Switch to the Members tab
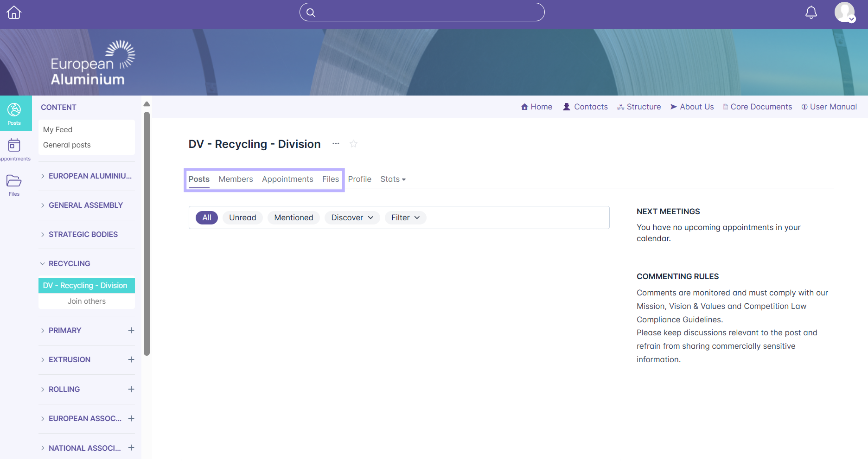 click(x=236, y=179)
